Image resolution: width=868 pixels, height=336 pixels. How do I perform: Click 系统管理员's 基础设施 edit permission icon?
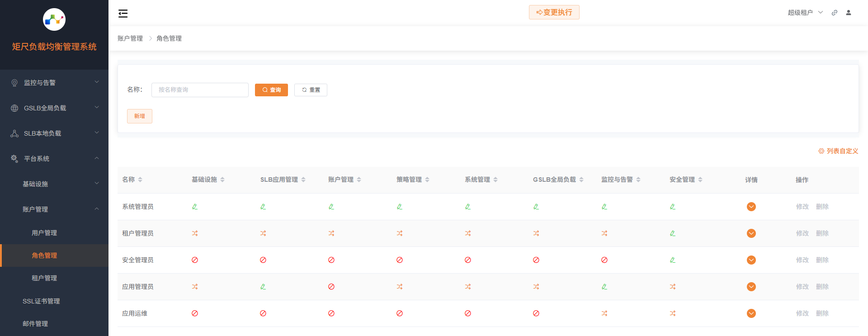(195, 207)
